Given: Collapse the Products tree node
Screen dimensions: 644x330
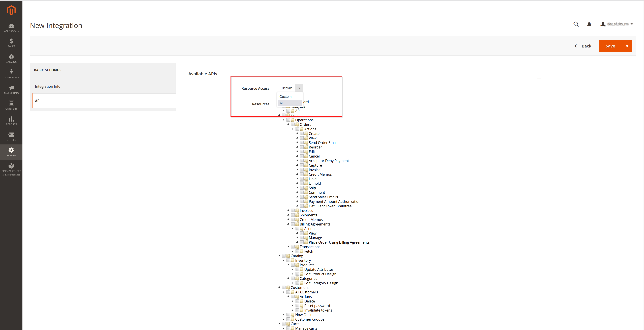Looking at the screenshot, I should coord(288,265).
